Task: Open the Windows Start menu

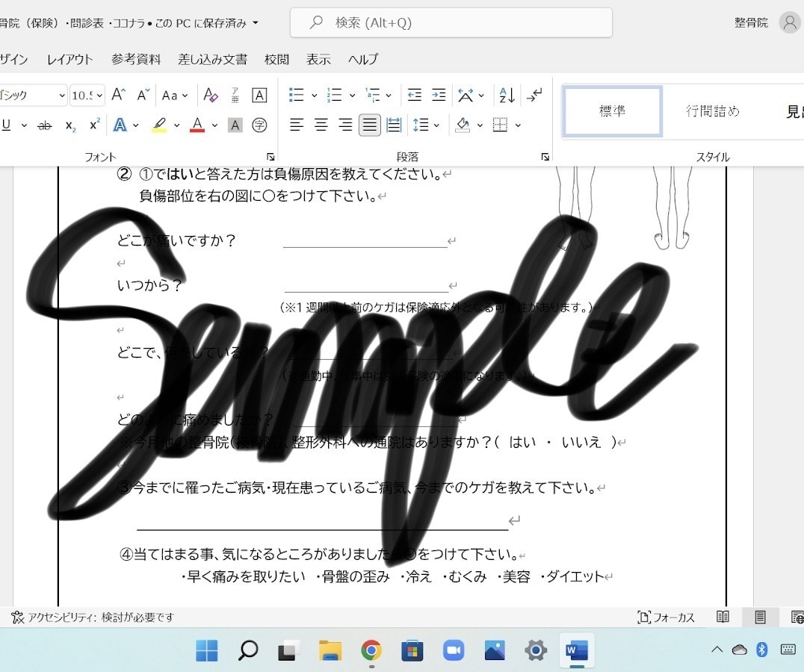Action: tap(207, 650)
